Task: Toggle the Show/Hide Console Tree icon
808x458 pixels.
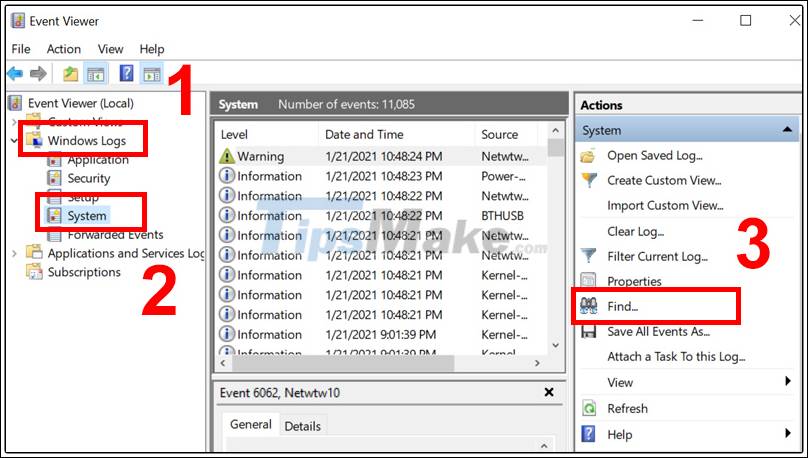Action: [96, 74]
